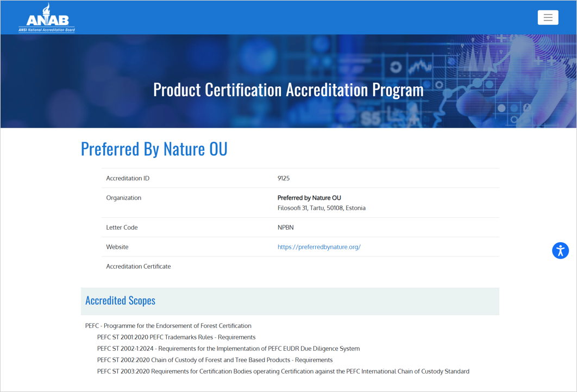Select the accreditation ID value 9125
The image size is (577, 392).
click(x=284, y=179)
